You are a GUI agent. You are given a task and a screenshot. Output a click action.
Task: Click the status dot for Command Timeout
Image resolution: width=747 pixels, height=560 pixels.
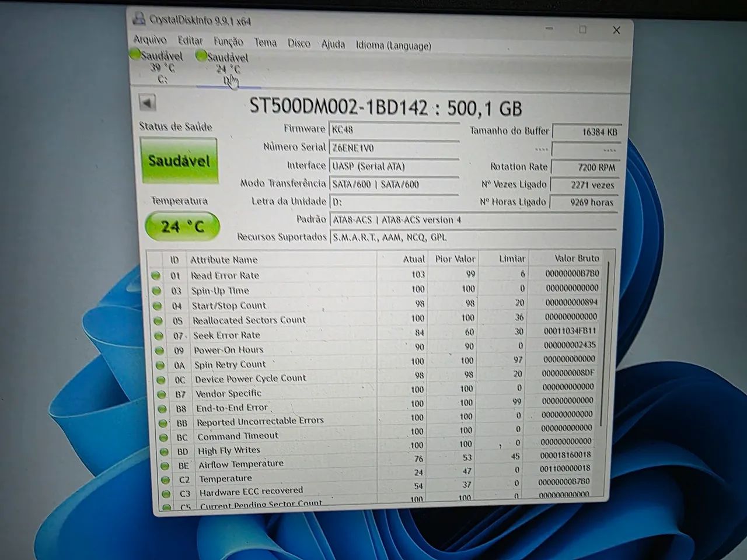point(164,437)
